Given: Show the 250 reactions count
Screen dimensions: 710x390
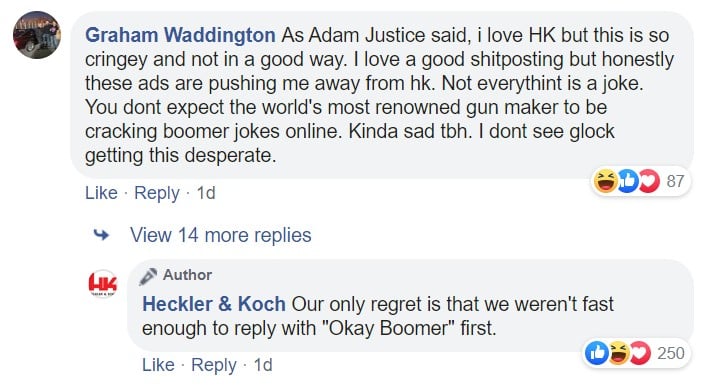Looking at the screenshot, I should (x=671, y=353).
